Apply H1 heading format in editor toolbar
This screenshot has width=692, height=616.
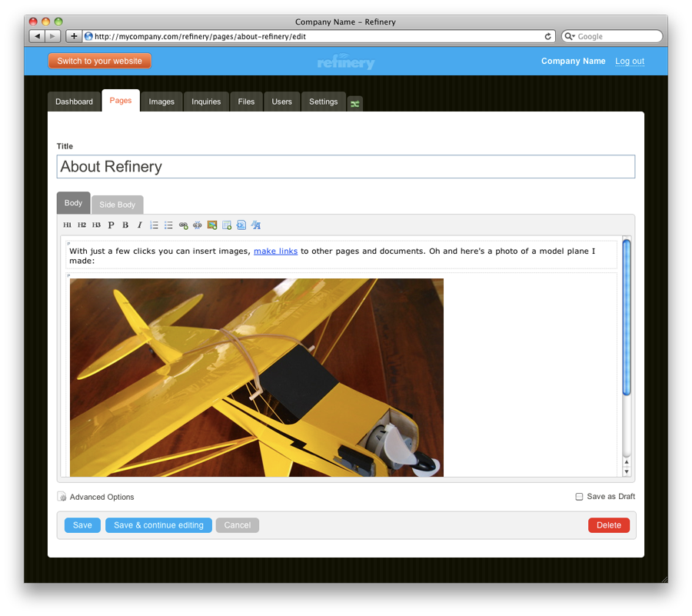click(67, 225)
